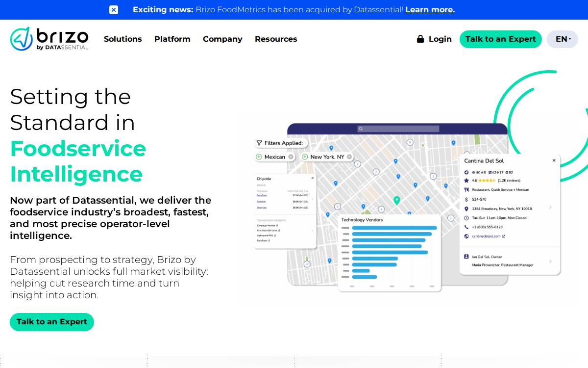Close the Chipotle card
This screenshot has height=368, width=588.
coord(313,178)
